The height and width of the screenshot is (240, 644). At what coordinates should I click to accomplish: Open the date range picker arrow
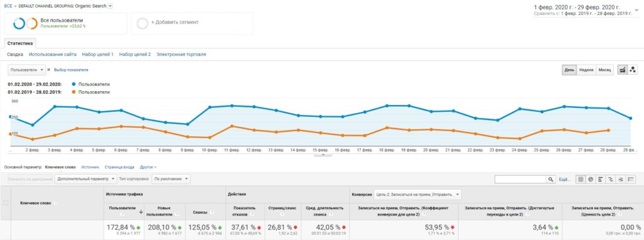(x=636, y=10)
